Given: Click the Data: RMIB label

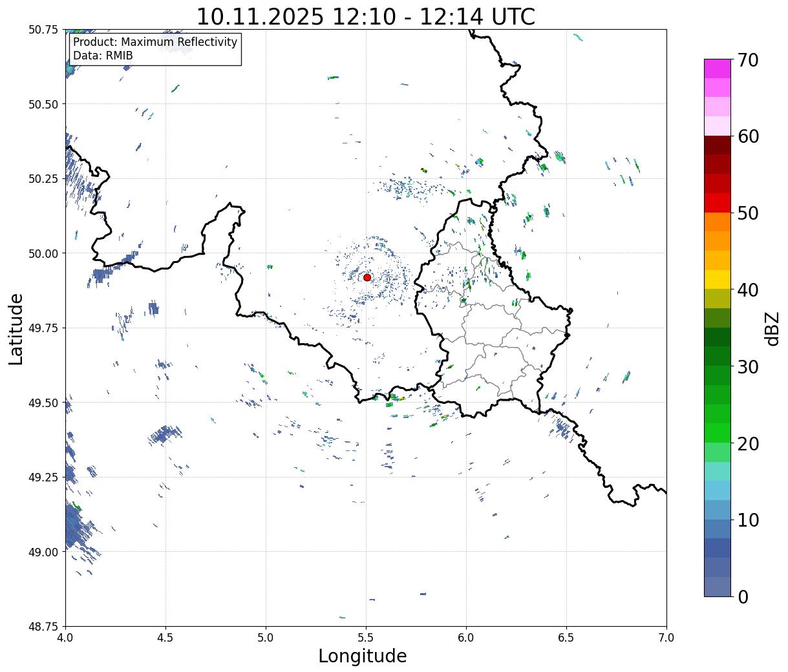Looking at the screenshot, I should (x=103, y=56).
